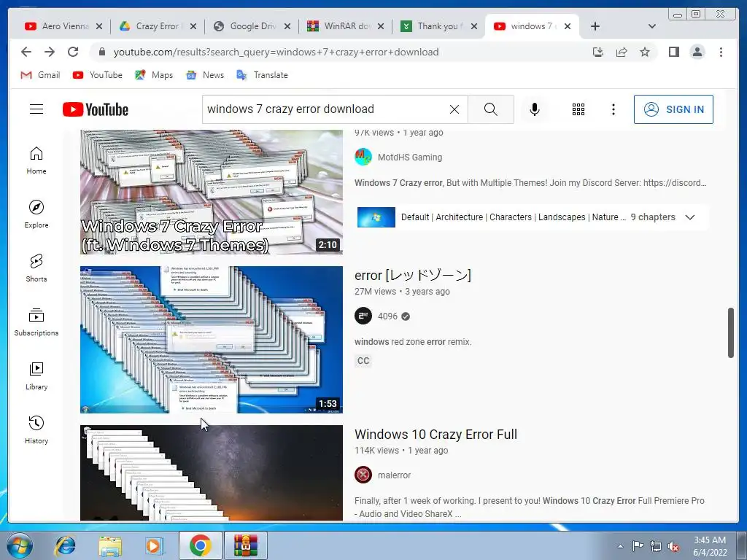747x560 pixels.
Task: Bookmark this page with the star
Action: [645, 52]
